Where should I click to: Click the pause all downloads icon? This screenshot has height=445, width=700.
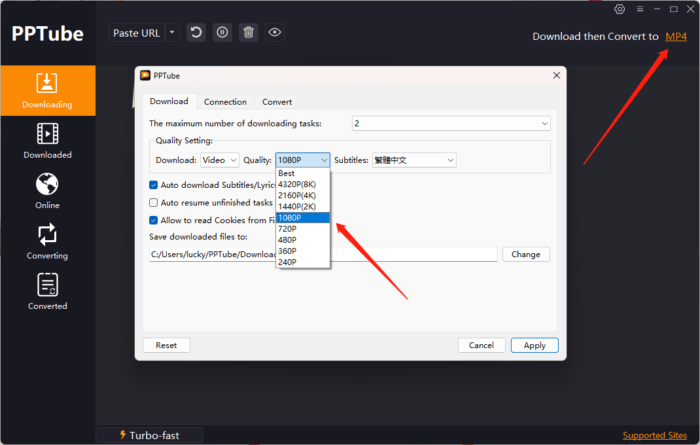pyautogui.click(x=222, y=33)
